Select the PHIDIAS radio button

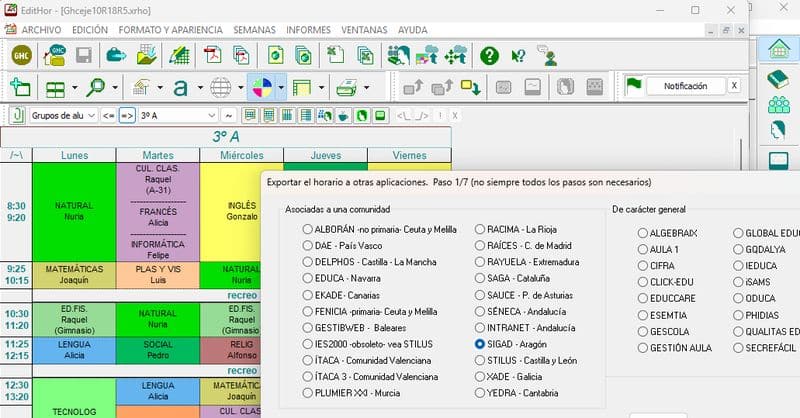pos(756,315)
